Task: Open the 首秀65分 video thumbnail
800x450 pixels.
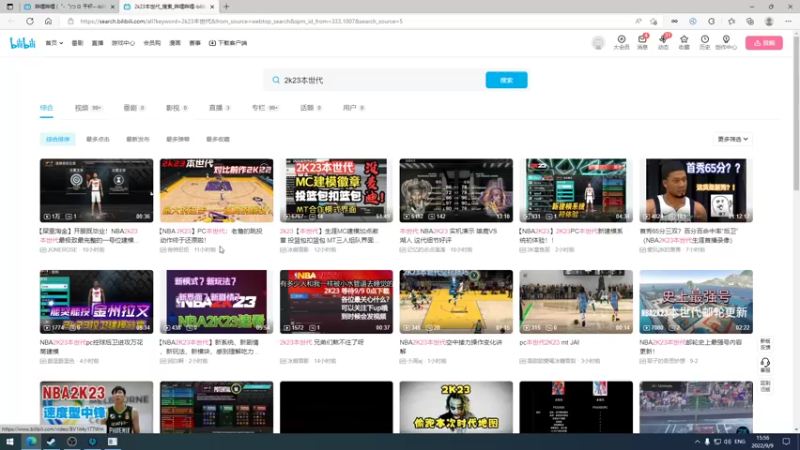Action: click(x=696, y=190)
